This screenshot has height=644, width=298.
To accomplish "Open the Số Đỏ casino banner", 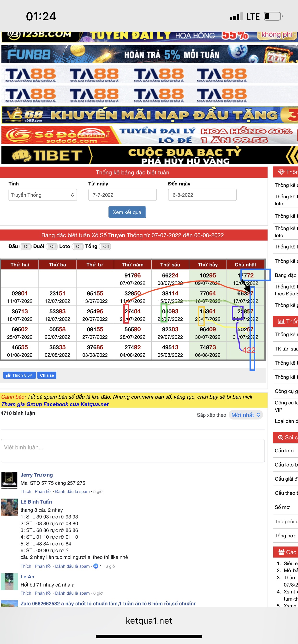I will click(x=149, y=135).
